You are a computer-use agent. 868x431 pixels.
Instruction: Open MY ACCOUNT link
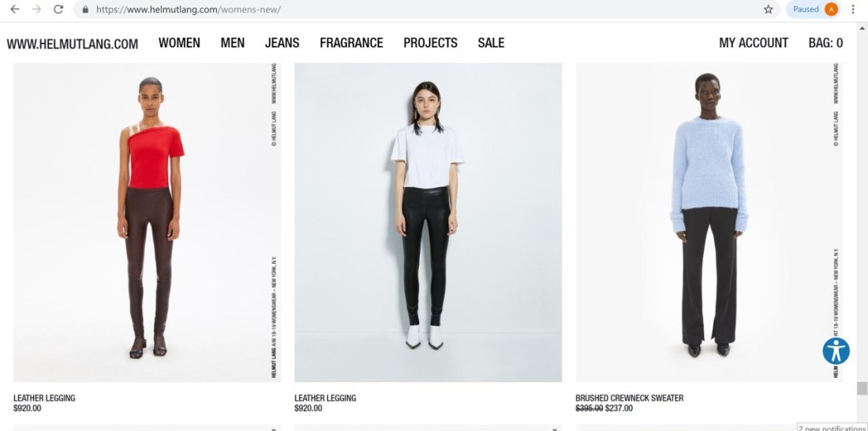(x=754, y=43)
